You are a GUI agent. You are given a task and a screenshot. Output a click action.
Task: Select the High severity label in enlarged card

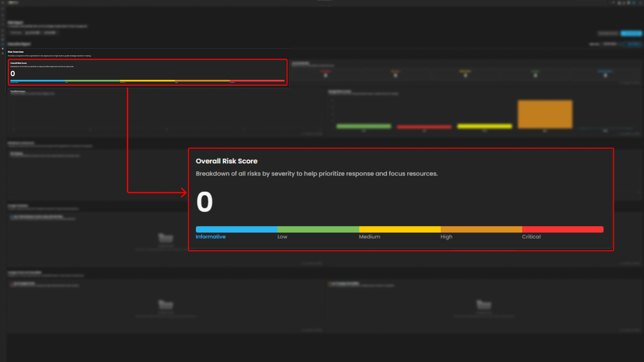click(446, 237)
